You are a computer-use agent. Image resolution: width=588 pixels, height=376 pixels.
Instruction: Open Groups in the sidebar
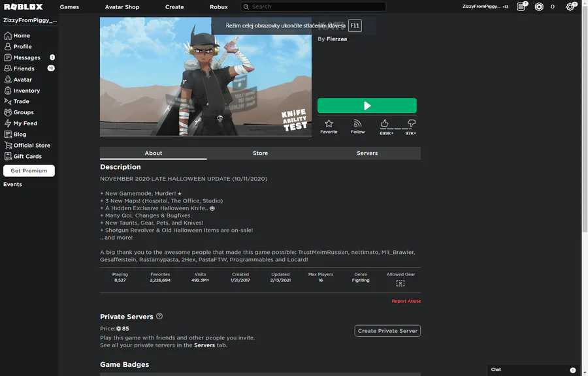19,112
